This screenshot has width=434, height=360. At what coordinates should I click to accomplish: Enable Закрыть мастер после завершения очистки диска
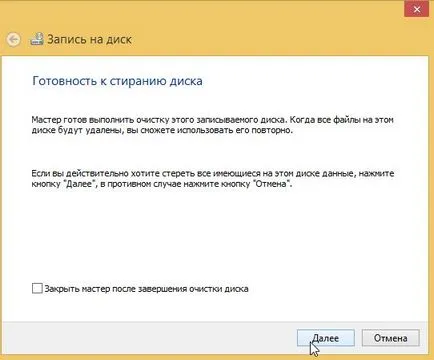[37, 288]
